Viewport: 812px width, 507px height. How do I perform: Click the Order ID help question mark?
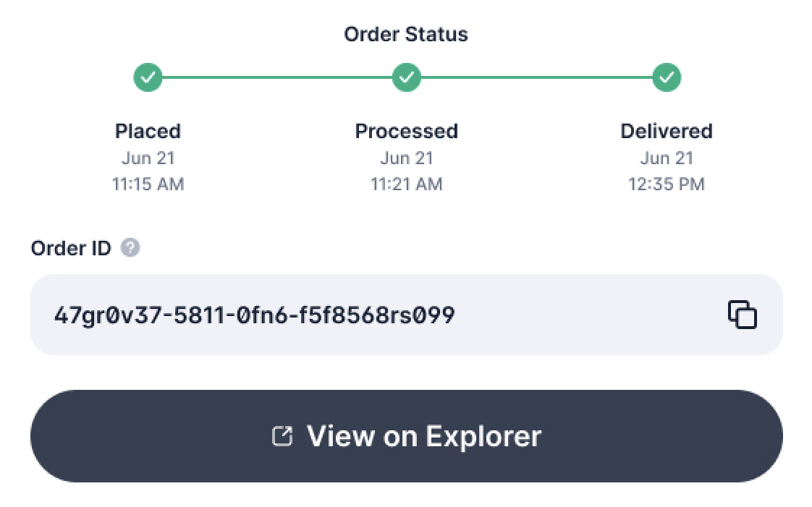coord(130,248)
